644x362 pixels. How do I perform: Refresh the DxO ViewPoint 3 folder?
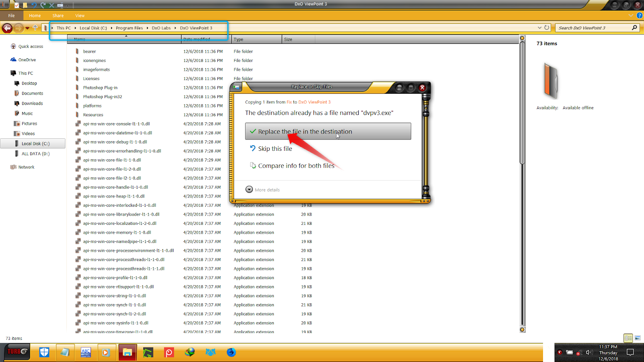(547, 28)
